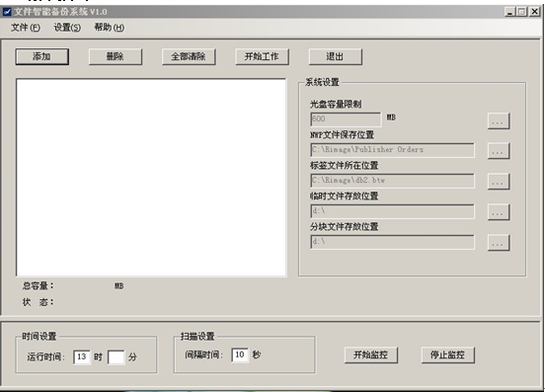Click the 系统设置 group title
The image size is (545, 392).
(322, 82)
